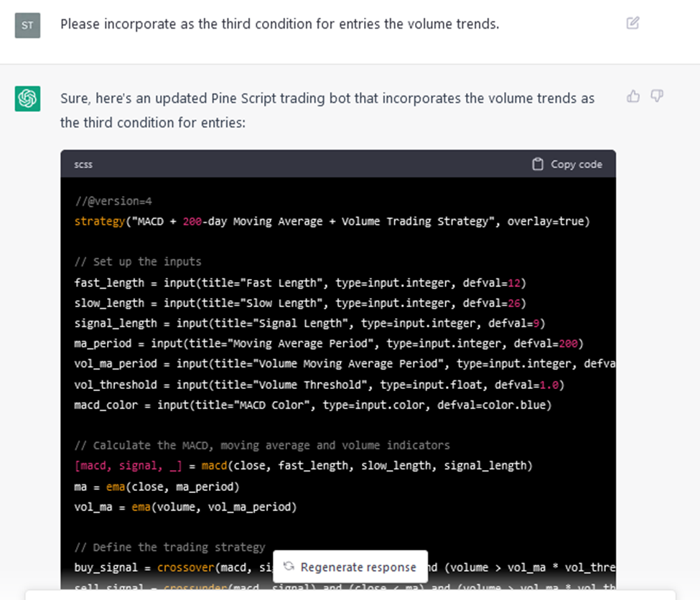Click the '// Set up the inputs' comment
This screenshot has width=700, height=600.
138,262
